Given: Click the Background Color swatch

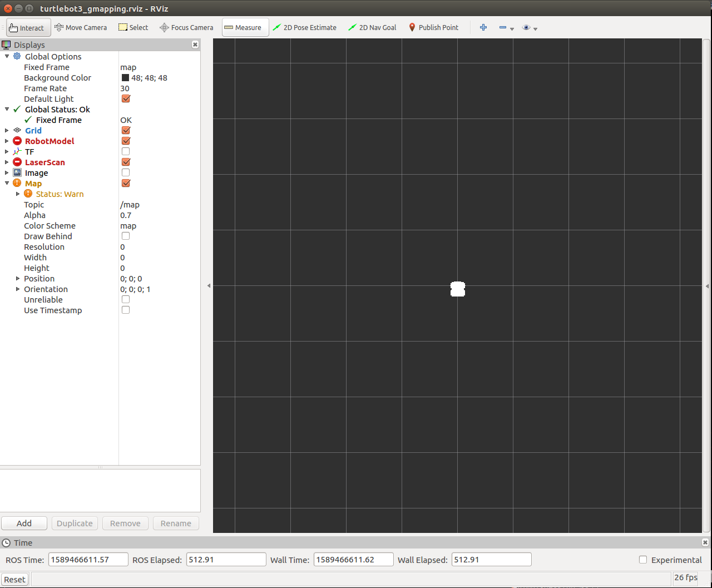Looking at the screenshot, I should (125, 78).
